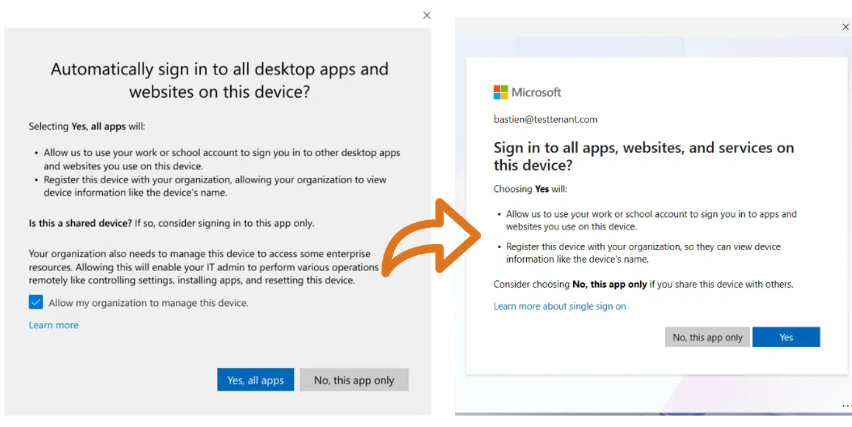This screenshot has height=427, width=852.
Task: Uncheck 'Allow my organization to manage this device'
Action: tap(36, 302)
